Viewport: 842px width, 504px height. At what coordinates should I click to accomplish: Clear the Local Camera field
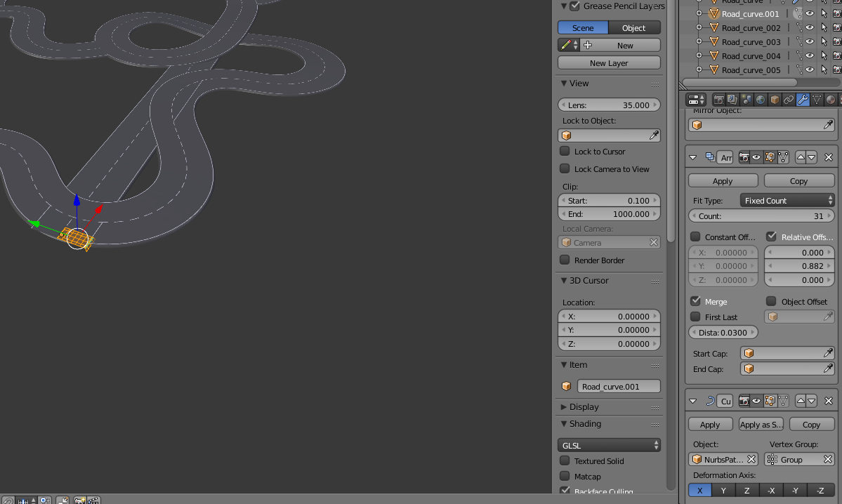pos(654,243)
